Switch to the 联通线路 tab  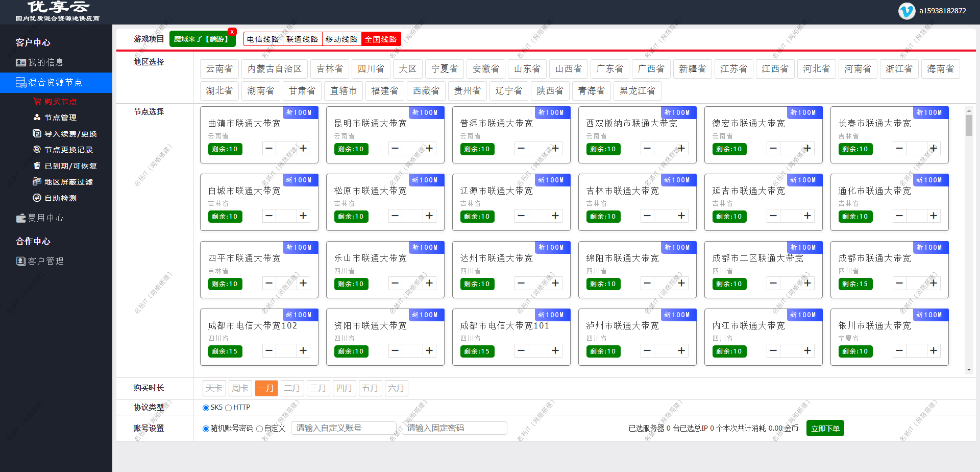[302, 38]
